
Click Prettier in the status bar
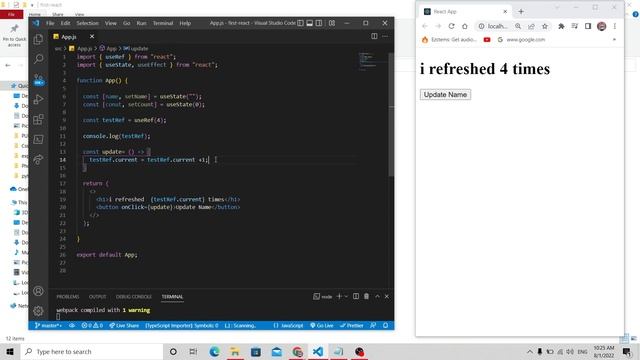point(351,325)
